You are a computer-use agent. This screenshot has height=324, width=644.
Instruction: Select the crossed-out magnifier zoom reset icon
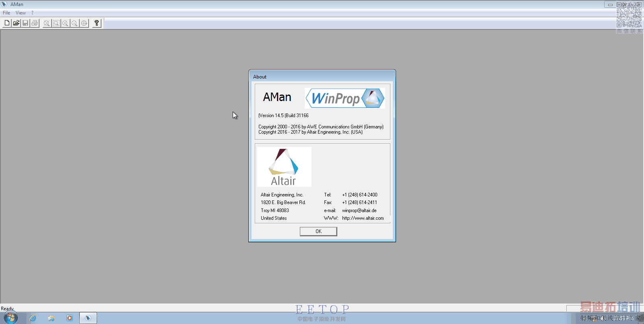47,23
